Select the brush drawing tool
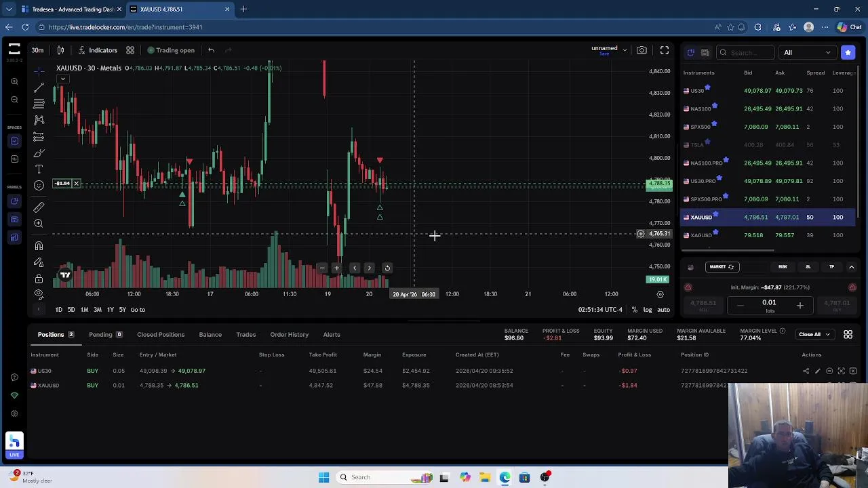868x488 pixels. click(x=39, y=152)
